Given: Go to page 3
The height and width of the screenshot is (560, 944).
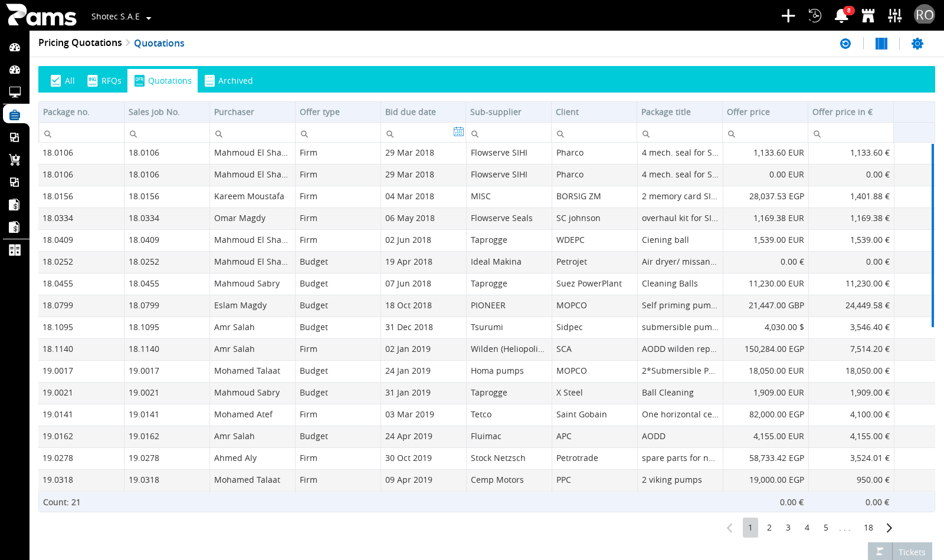Looking at the screenshot, I should [788, 528].
